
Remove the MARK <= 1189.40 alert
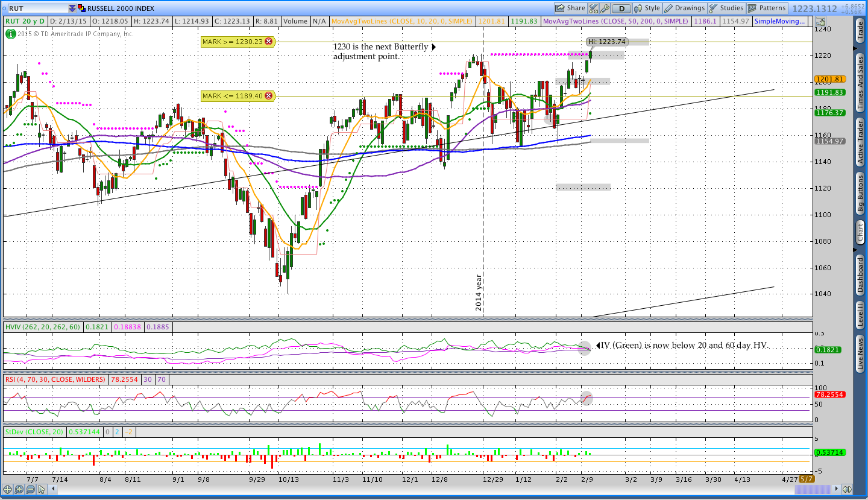268,95
